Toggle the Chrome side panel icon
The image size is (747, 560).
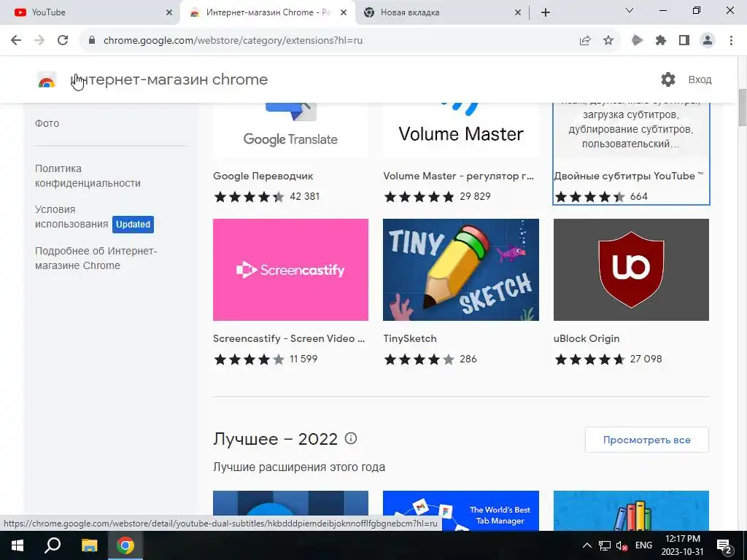[x=684, y=41]
